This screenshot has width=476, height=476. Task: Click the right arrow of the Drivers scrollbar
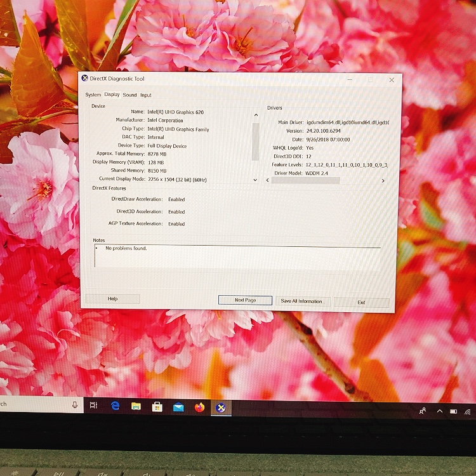[383, 181]
